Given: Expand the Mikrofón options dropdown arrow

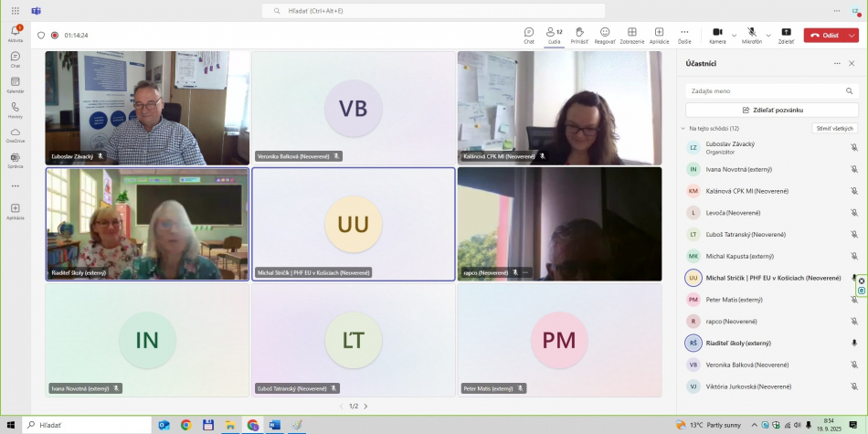Looking at the screenshot, I should click(768, 35).
